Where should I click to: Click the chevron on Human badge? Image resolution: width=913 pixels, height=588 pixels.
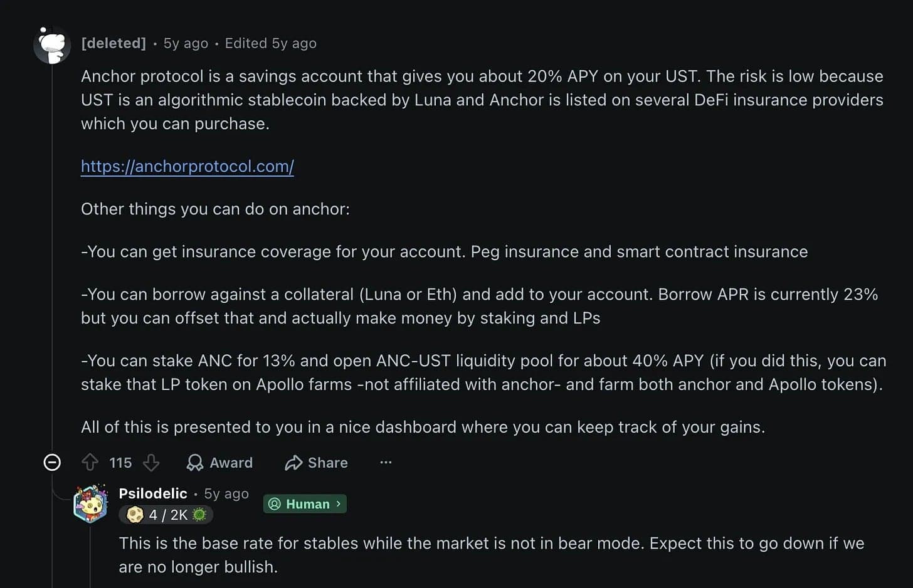[x=339, y=504]
